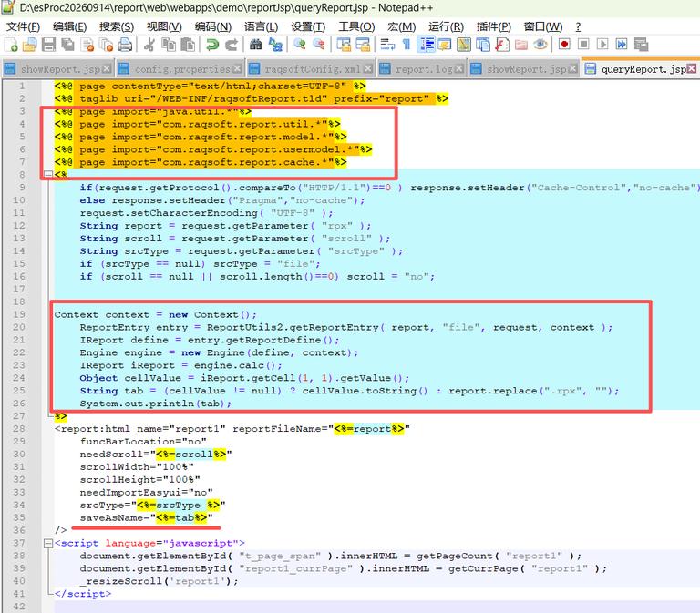Click the Cut scissors icon
Screen dimensions: 700x613
(x=149, y=45)
